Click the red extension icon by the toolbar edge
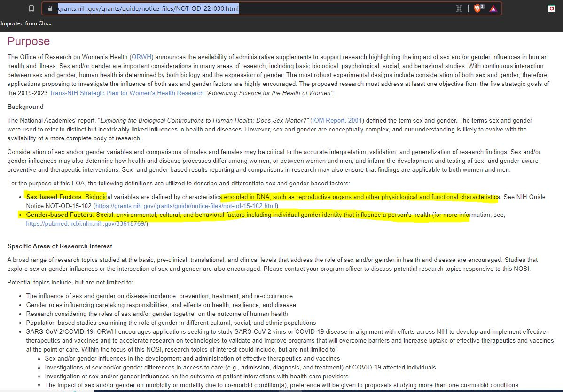The height and width of the screenshot is (392, 563). click(x=552, y=8)
